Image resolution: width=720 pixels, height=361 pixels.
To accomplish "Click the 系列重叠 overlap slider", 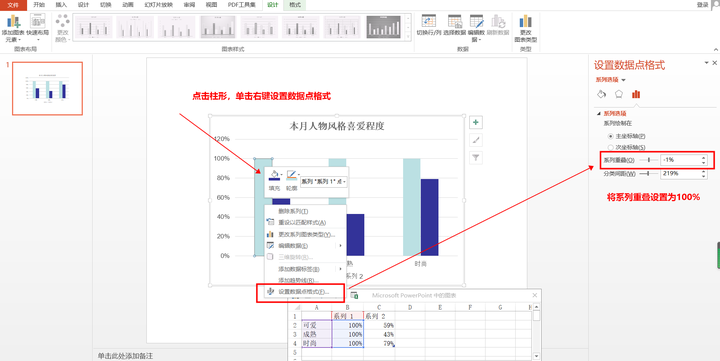I will (648, 160).
